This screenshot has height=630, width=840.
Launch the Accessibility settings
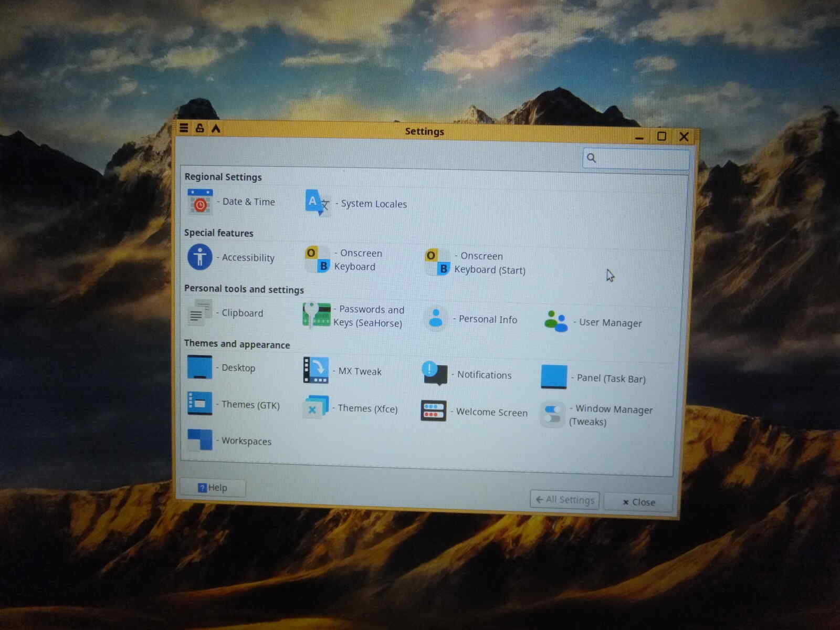point(231,257)
